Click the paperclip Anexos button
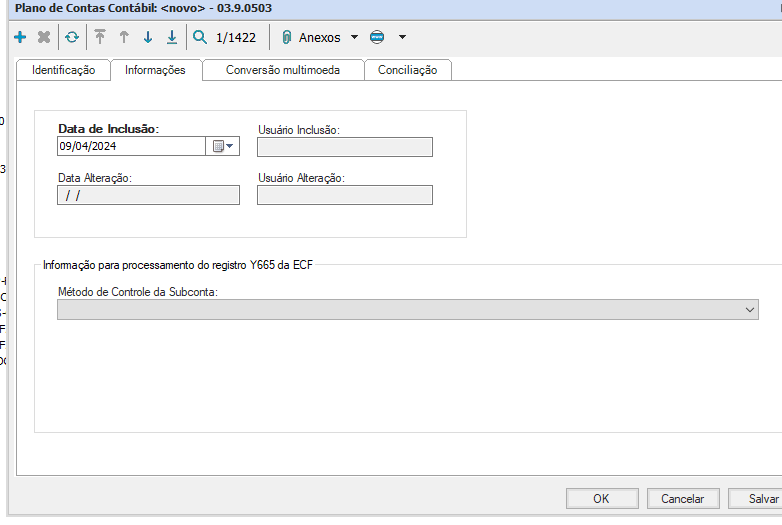 pyautogui.click(x=312, y=37)
